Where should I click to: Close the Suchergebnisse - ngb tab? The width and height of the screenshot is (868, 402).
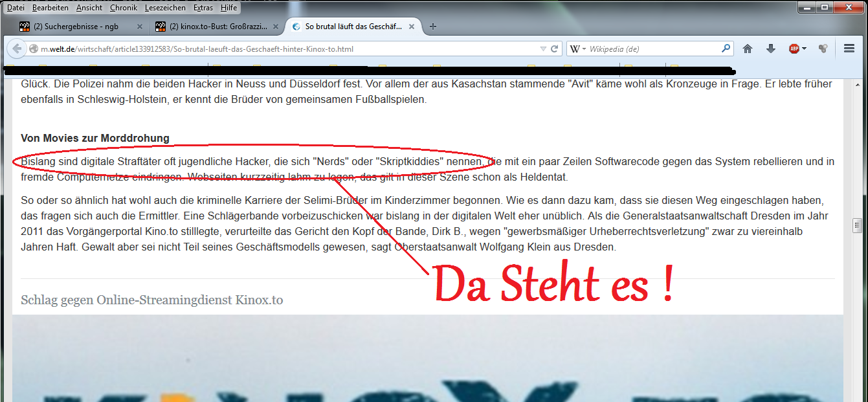[x=140, y=27]
